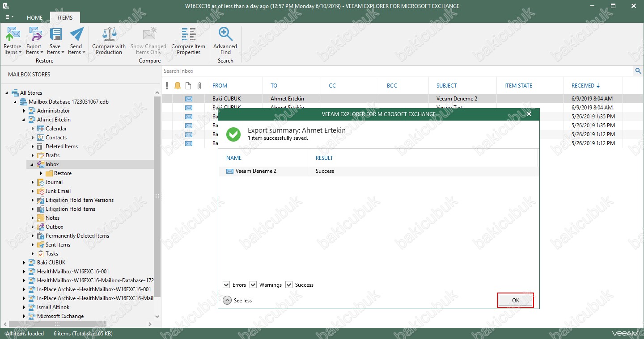
Task: Open the main application menu button
Action: (x=9, y=17)
